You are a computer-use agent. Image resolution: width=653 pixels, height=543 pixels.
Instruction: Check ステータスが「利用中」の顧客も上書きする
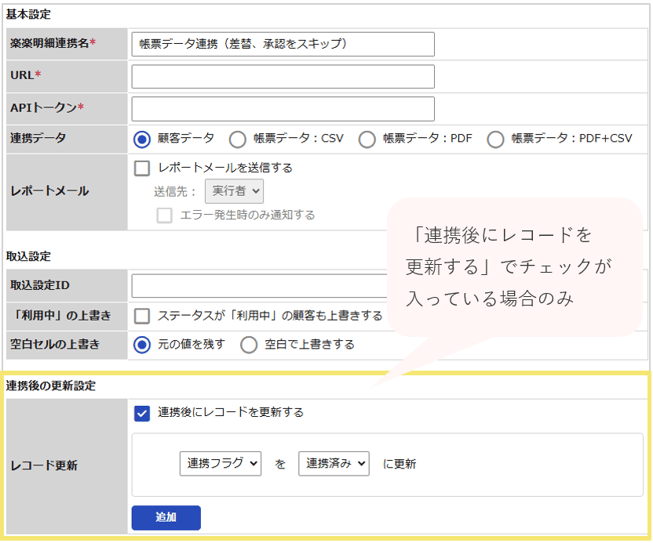[142, 316]
